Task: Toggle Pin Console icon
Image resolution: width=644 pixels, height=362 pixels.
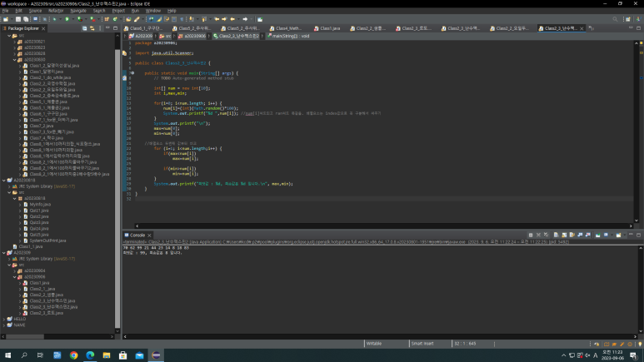Action: click(x=598, y=236)
